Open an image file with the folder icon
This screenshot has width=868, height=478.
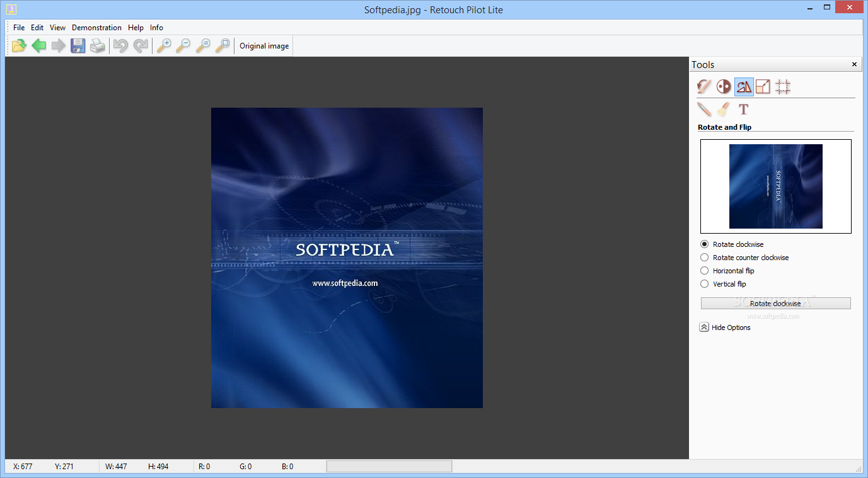click(20, 45)
